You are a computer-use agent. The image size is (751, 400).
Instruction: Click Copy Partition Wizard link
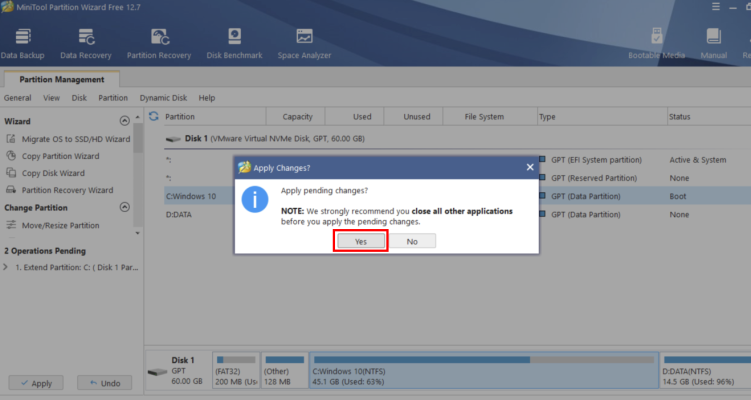pyautogui.click(x=60, y=156)
